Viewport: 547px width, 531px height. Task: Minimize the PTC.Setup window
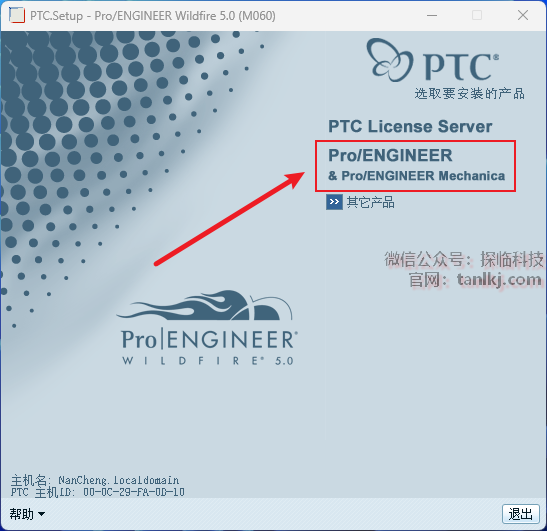432,15
